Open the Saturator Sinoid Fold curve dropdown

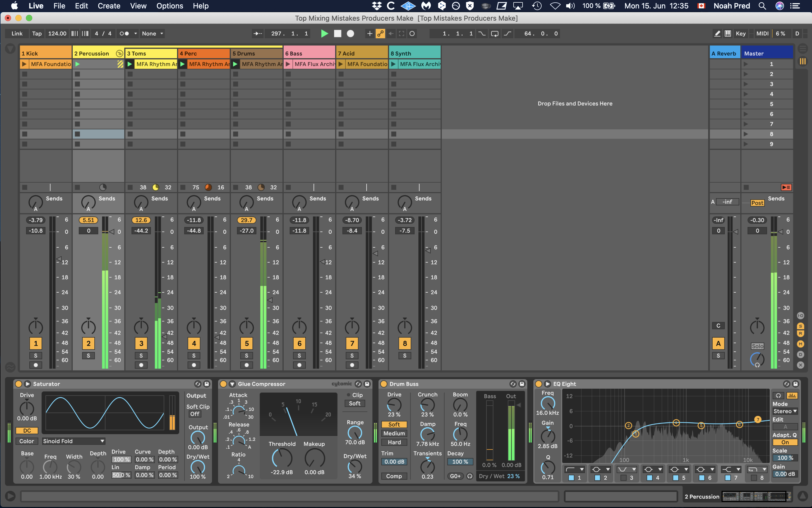(x=73, y=441)
